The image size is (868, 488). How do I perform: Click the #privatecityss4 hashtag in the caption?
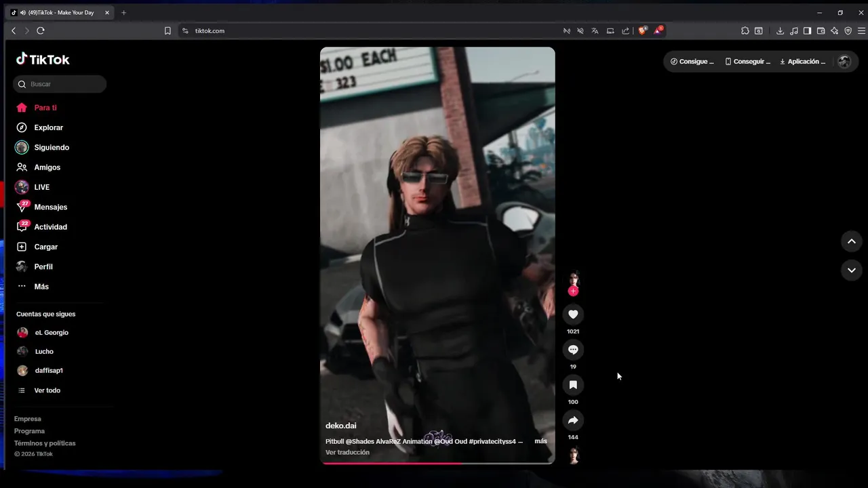(492, 441)
